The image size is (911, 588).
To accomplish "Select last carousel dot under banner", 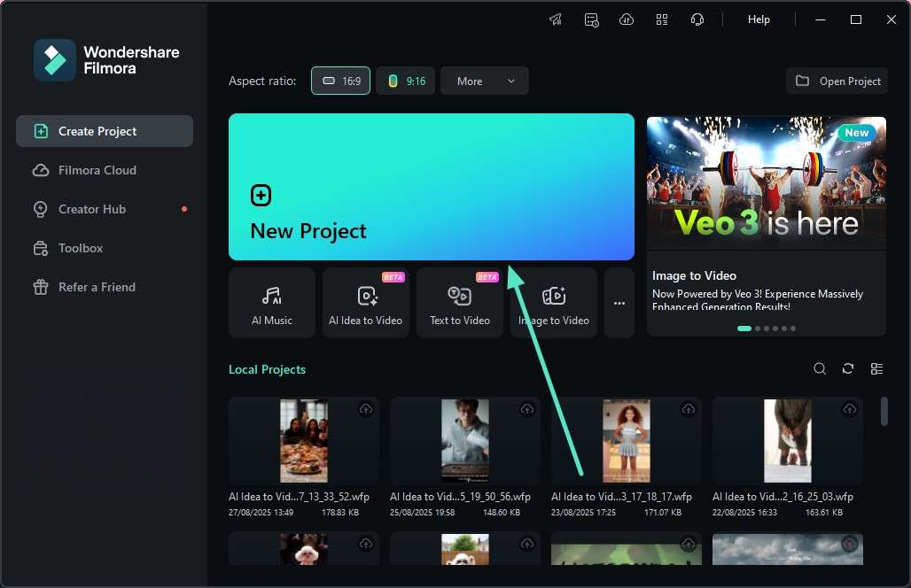I will (793, 329).
